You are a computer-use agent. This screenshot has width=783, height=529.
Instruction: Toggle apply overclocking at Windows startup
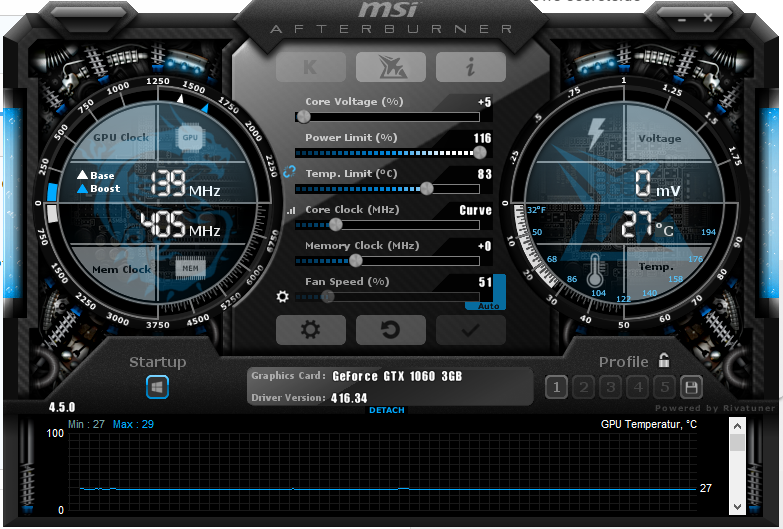[157, 387]
